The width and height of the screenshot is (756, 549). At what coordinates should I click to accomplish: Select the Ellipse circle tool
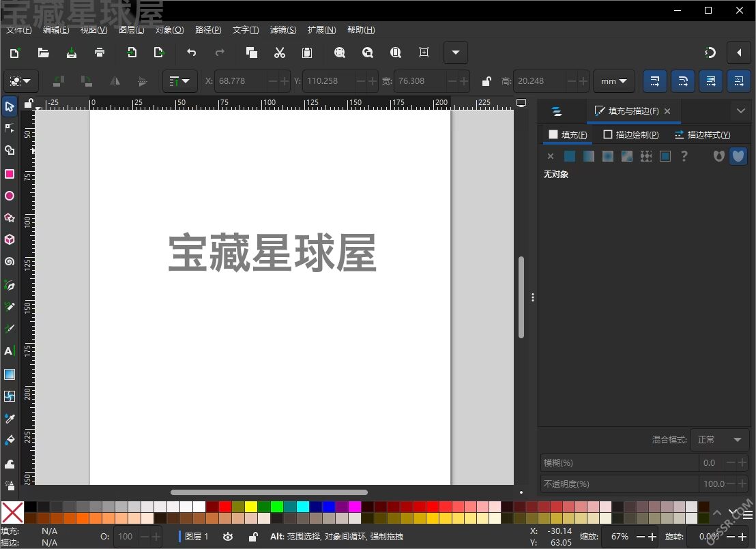[9, 196]
